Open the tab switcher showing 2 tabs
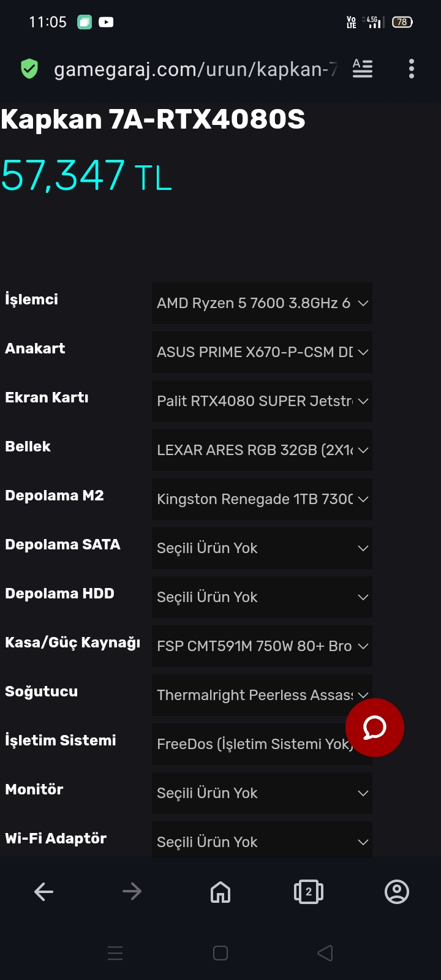The image size is (441, 980). point(309,892)
